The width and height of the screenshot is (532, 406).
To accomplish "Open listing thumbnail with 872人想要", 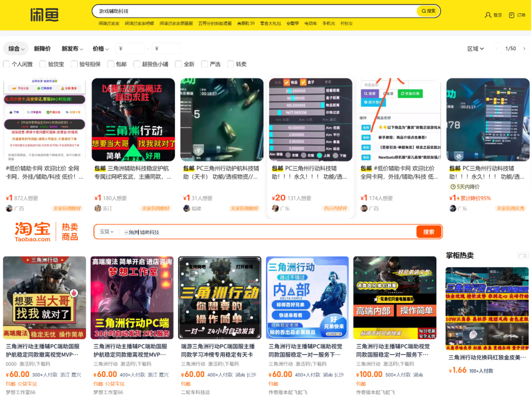I will pyautogui.click(x=44, y=120).
